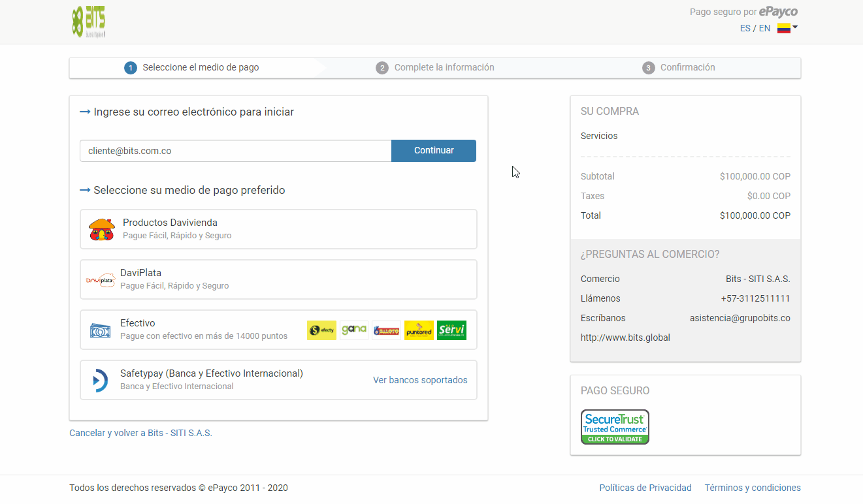Click the ¿PREGUNTAS AL COMERCIO? heading
The width and height of the screenshot is (863, 504).
(650, 255)
